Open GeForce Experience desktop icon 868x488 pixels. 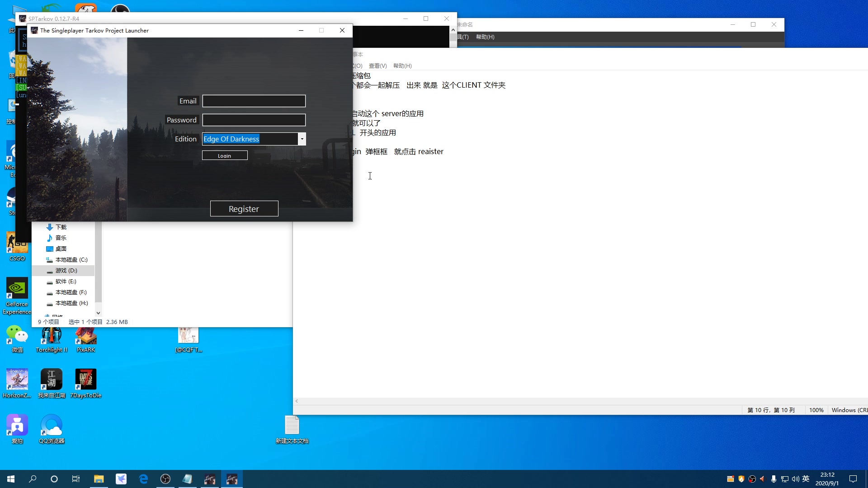point(17,296)
